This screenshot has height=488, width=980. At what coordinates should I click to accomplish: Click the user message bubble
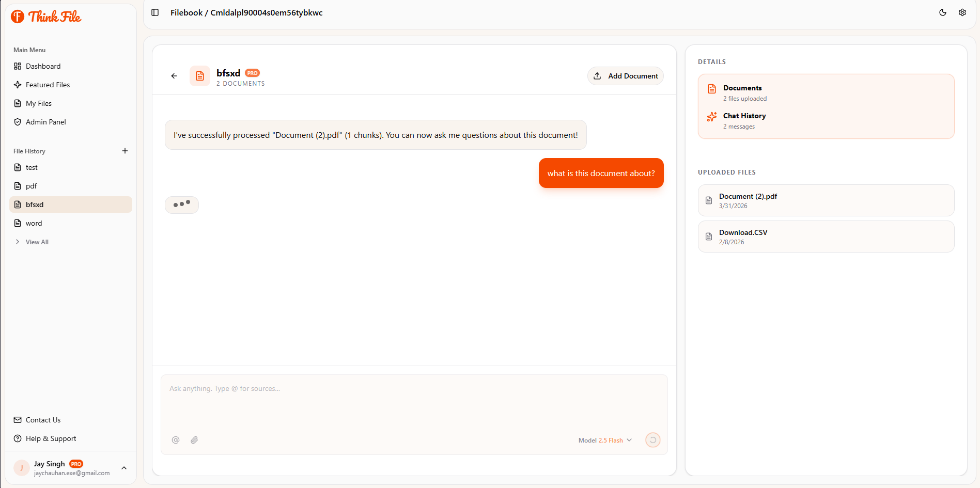601,173
